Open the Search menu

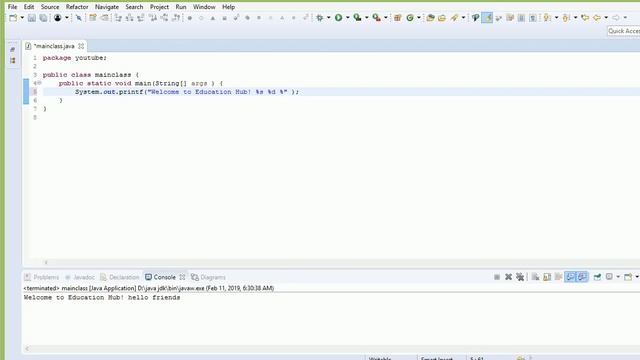[134, 7]
